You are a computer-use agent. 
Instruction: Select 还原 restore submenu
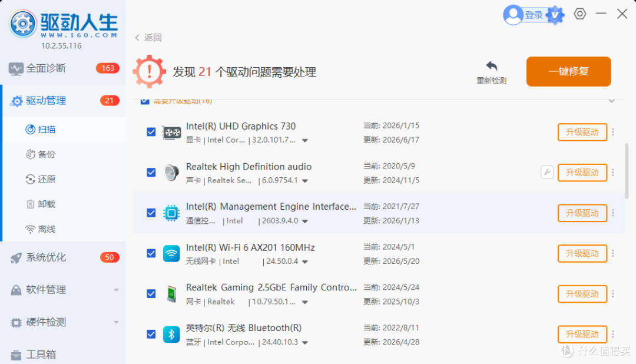(64, 180)
